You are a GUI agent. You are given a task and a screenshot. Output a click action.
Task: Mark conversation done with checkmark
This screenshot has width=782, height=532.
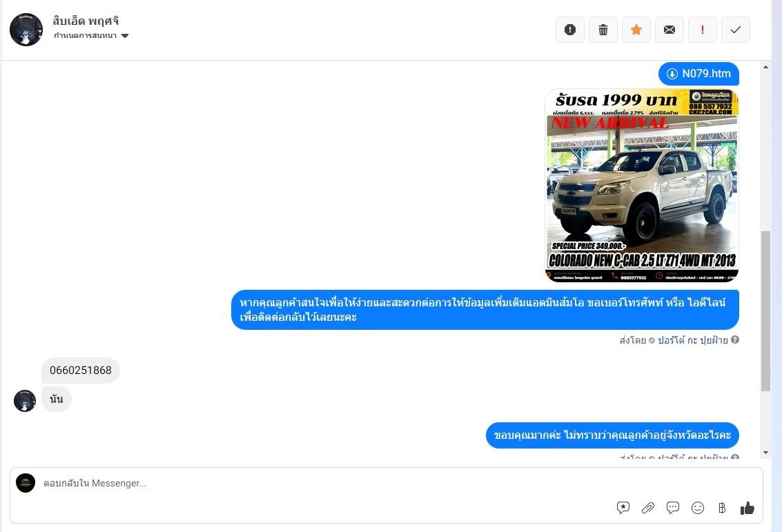click(x=736, y=30)
